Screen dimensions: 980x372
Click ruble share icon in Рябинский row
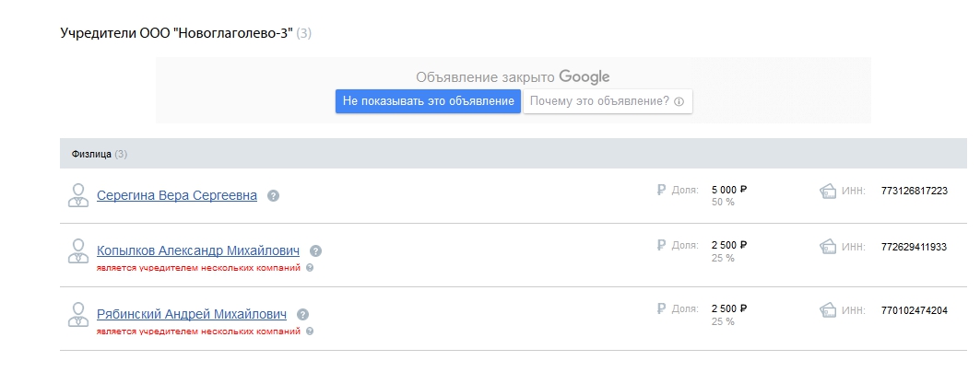click(661, 308)
